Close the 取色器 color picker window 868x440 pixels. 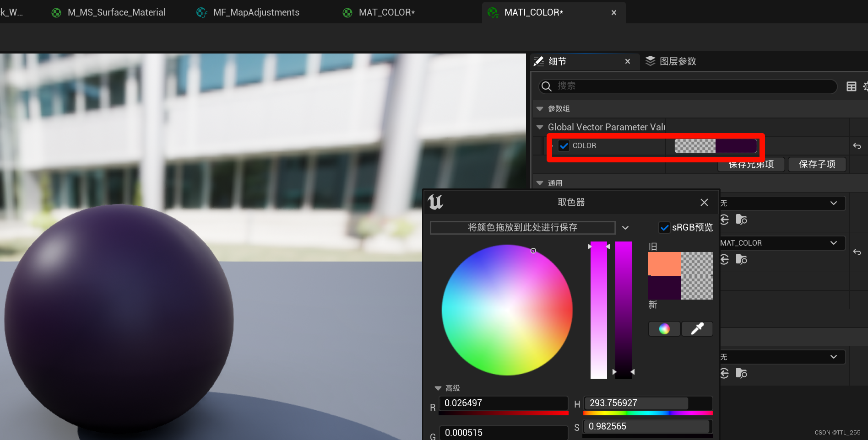pyautogui.click(x=704, y=202)
